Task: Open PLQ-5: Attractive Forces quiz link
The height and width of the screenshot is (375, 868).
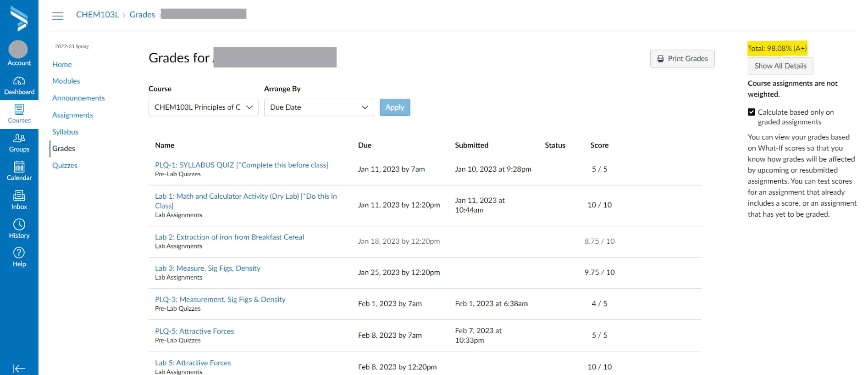Action: 194,331
